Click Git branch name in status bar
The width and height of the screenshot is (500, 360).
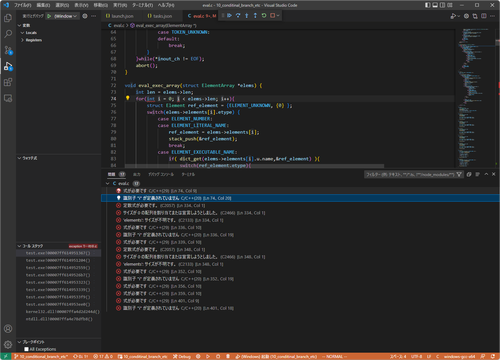[41, 356]
